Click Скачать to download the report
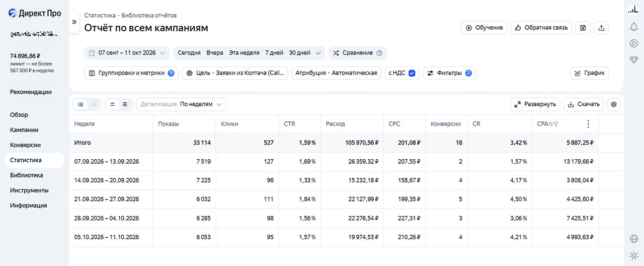Screen dimensions: 644x266 click(583, 104)
